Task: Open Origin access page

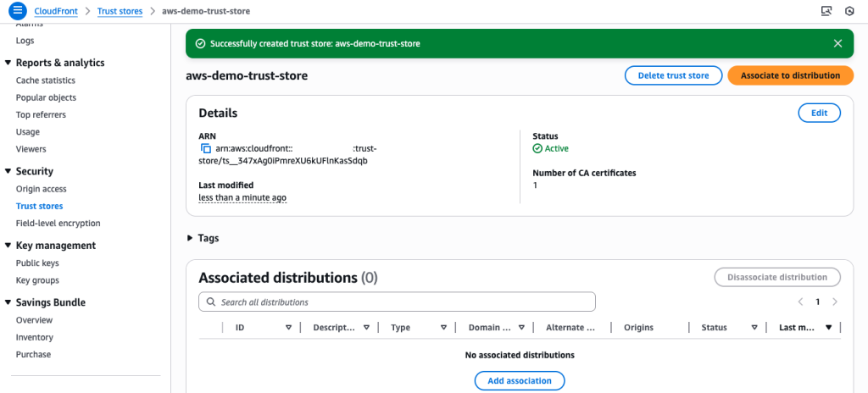Action: tap(41, 189)
